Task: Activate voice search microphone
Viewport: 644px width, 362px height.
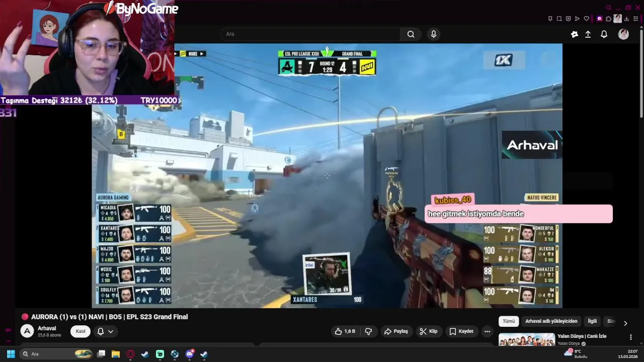Action: pos(434,34)
